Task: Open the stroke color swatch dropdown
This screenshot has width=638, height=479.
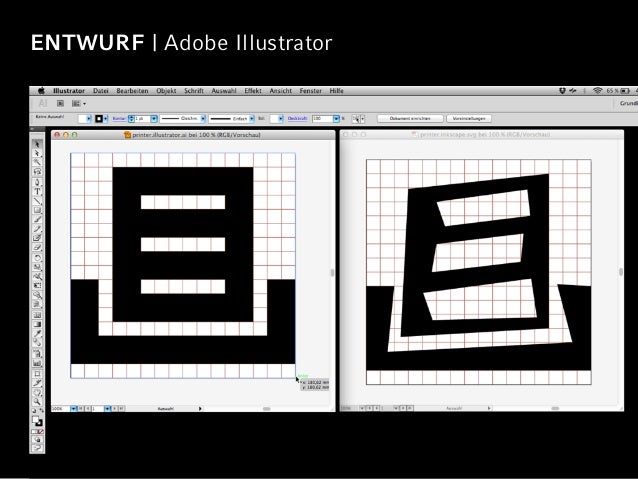Action: tap(106, 118)
